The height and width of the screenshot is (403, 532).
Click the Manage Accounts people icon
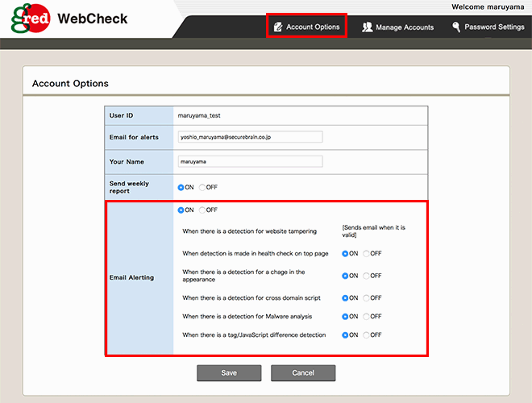[x=368, y=27]
